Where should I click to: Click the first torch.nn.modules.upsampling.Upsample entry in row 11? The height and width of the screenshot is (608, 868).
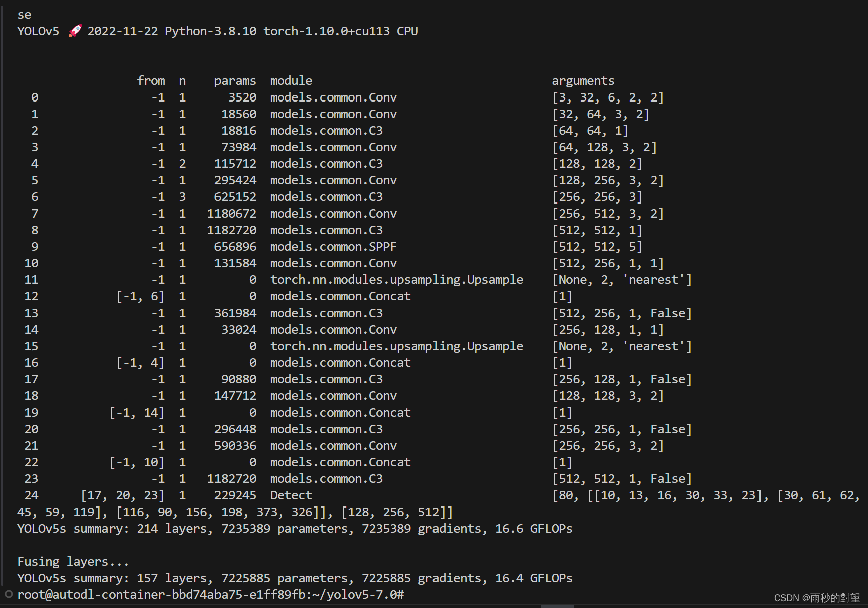396,280
